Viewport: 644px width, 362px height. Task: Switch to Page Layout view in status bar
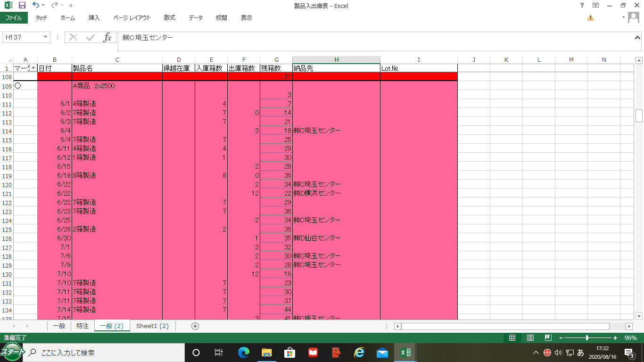(530, 338)
